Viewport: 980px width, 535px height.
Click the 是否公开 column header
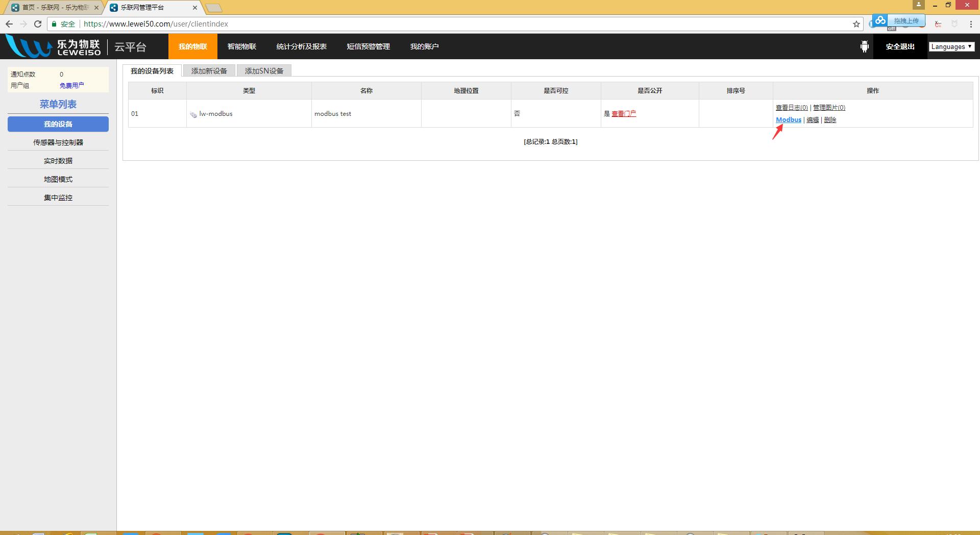pos(650,91)
